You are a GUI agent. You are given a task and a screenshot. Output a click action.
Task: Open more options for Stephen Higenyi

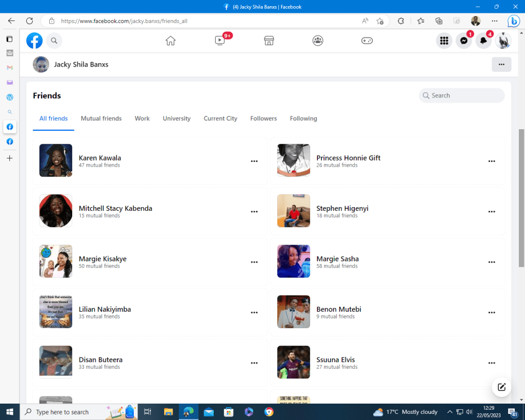pyautogui.click(x=492, y=211)
